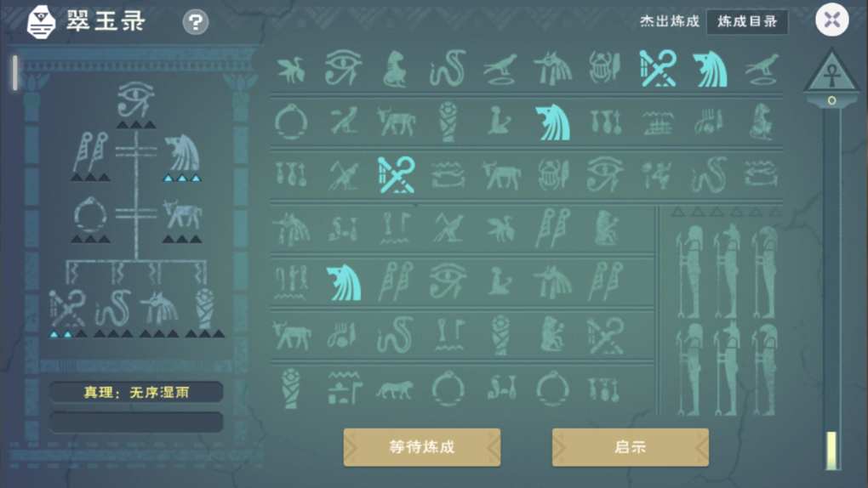The image size is (868, 488).
Task: Open the question mark help icon
Action: click(196, 23)
